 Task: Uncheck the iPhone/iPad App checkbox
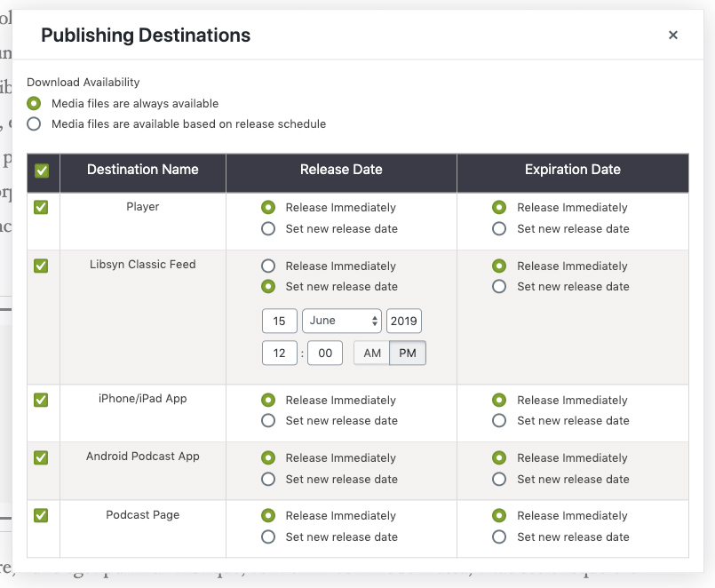[x=41, y=400]
